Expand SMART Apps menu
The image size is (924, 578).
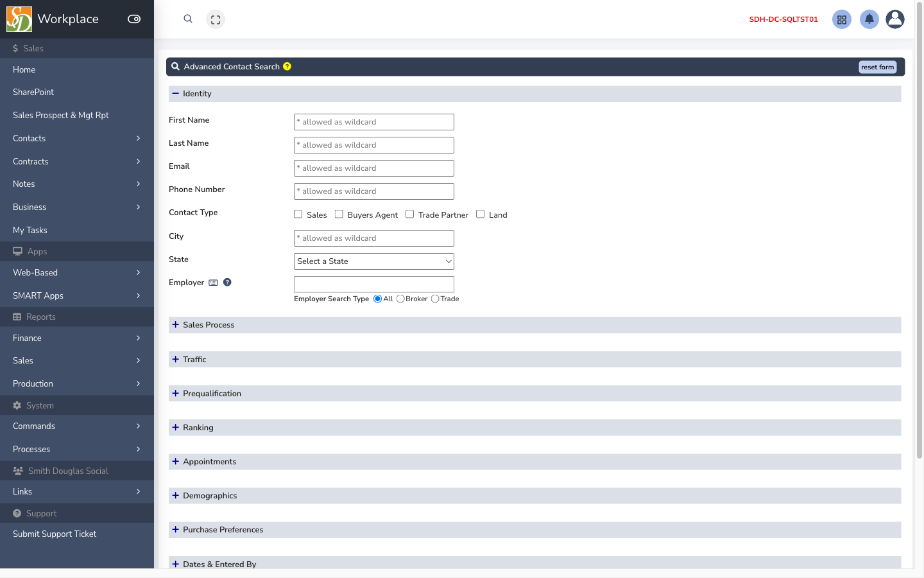click(77, 296)
